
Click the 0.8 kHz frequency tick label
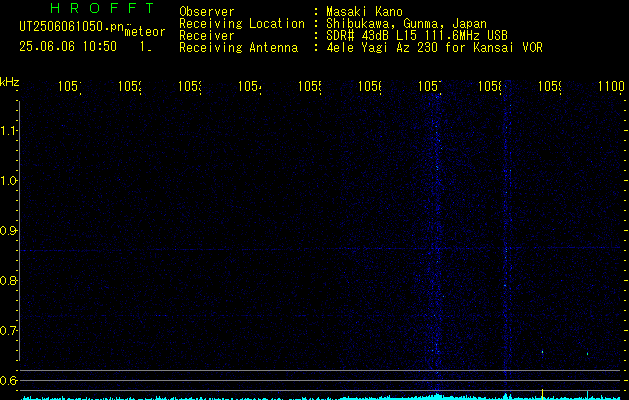[8, 280]
